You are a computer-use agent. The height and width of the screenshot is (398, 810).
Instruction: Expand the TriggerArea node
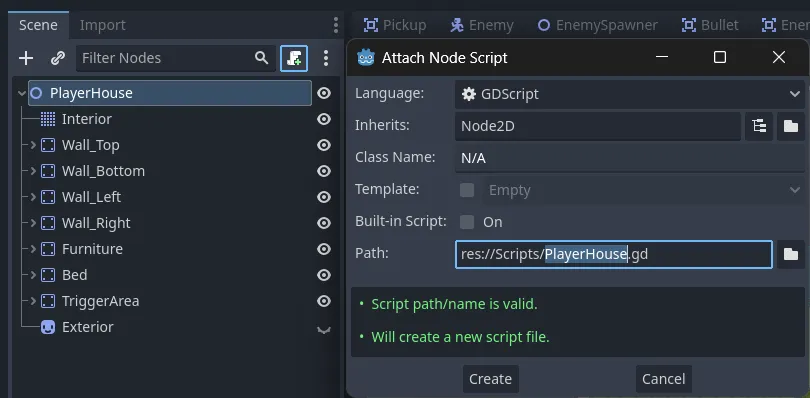[33, 301]
